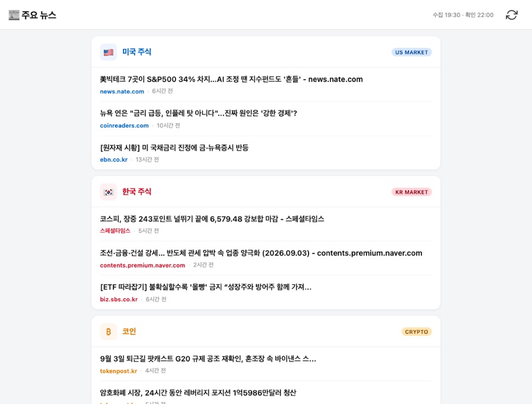Click the US flag icon beside 미국 주식
The height and width of the screenshot is (404, 532).
109,52
